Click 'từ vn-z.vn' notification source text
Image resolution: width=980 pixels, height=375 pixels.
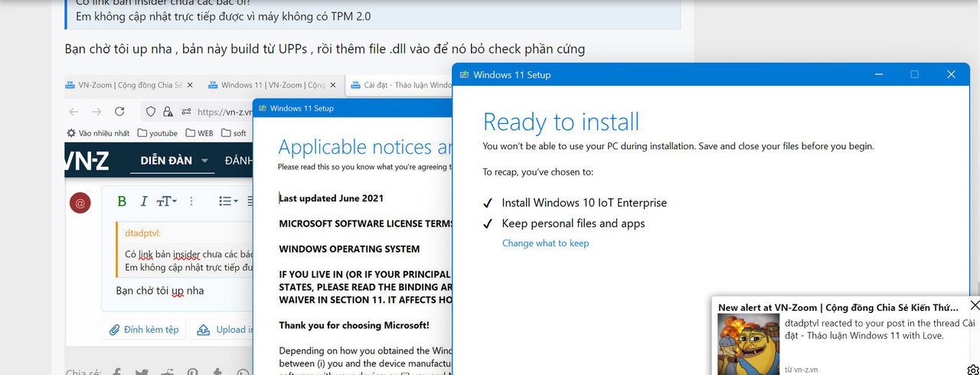tap(801, 369)
